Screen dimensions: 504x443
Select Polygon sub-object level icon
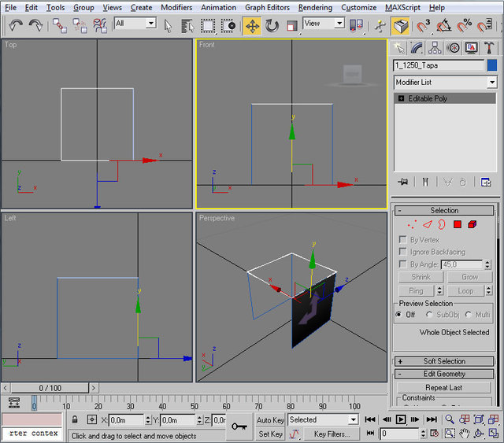click(457, 225)
